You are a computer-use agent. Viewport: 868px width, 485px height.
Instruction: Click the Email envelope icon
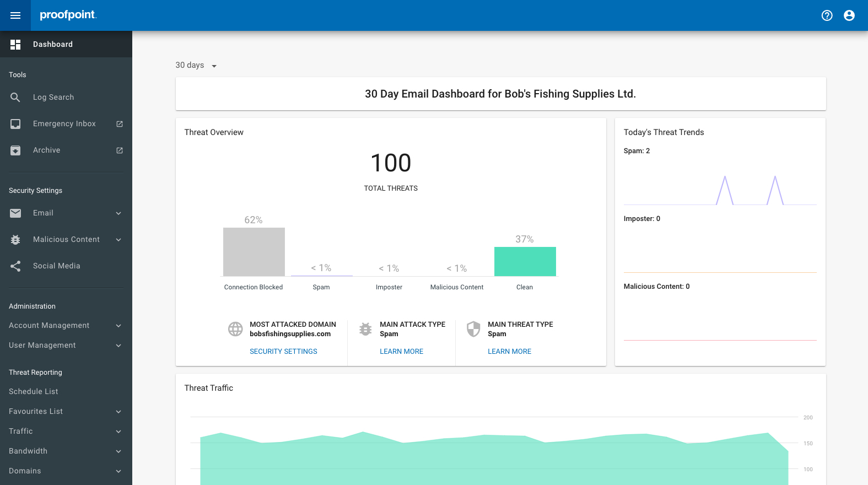click(x=15, y=213)
